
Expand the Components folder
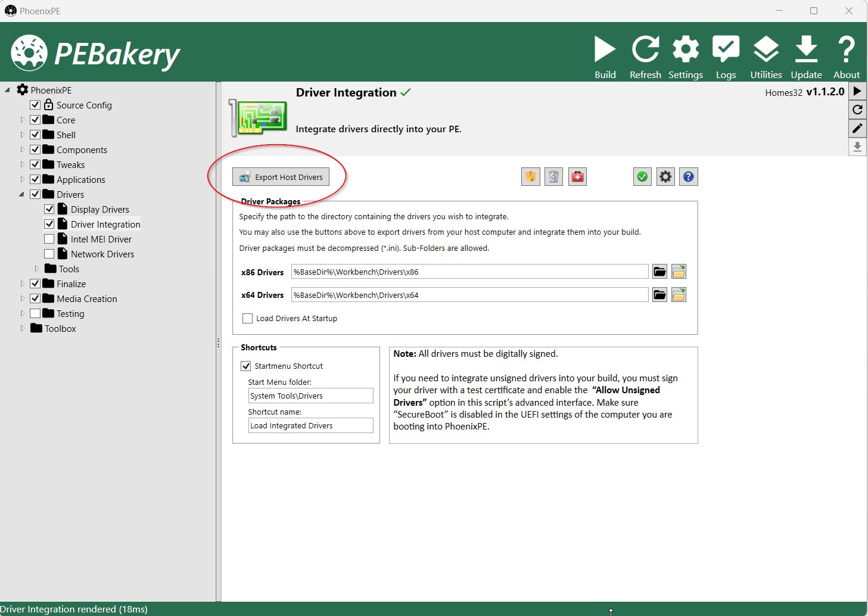pyautogui.click(x=23, y=150)
